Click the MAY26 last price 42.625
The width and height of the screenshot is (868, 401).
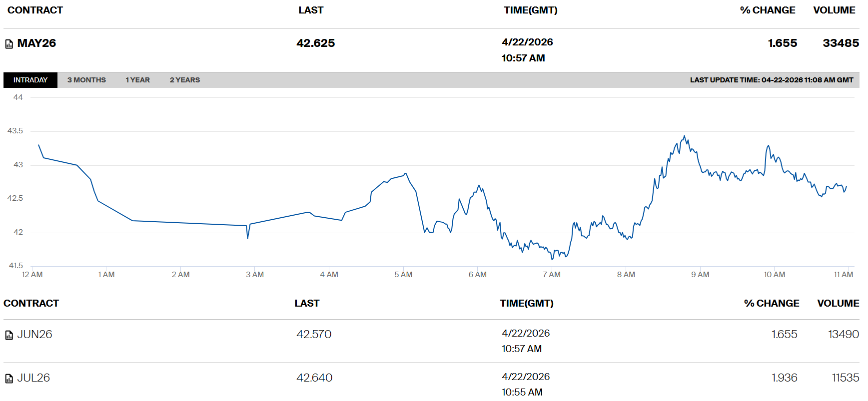[x=315, y=43]
